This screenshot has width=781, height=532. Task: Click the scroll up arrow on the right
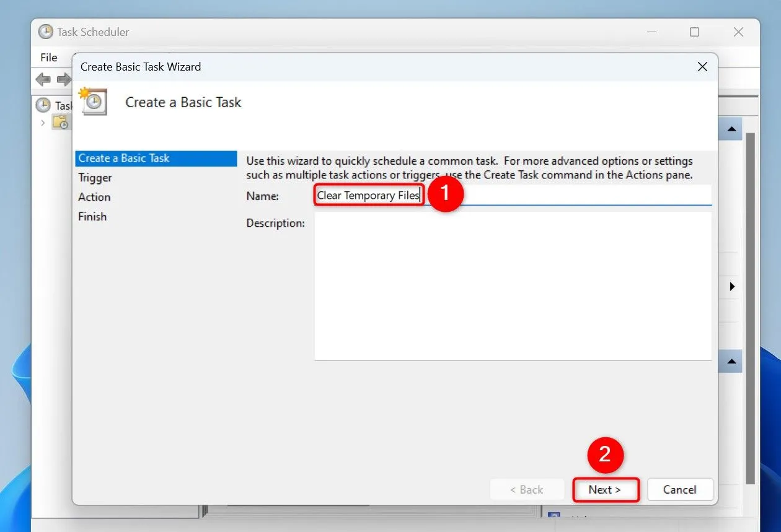(x=731, y=128)
